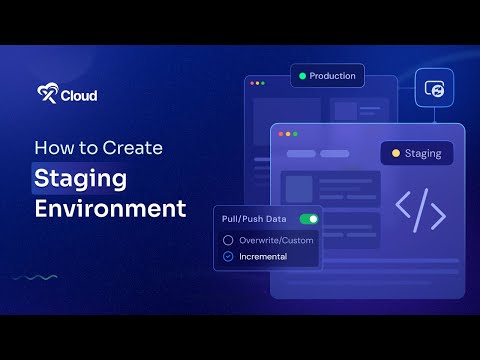
Task: Click second pill tab in Staging window
Action: [x=335, y=154]
